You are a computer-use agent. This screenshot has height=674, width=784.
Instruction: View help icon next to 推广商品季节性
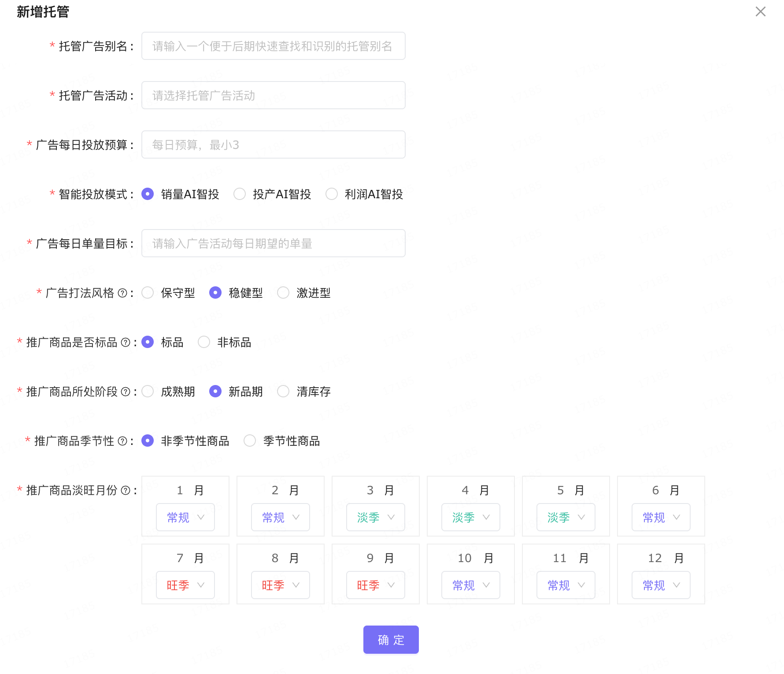click(x=125, y=441)
